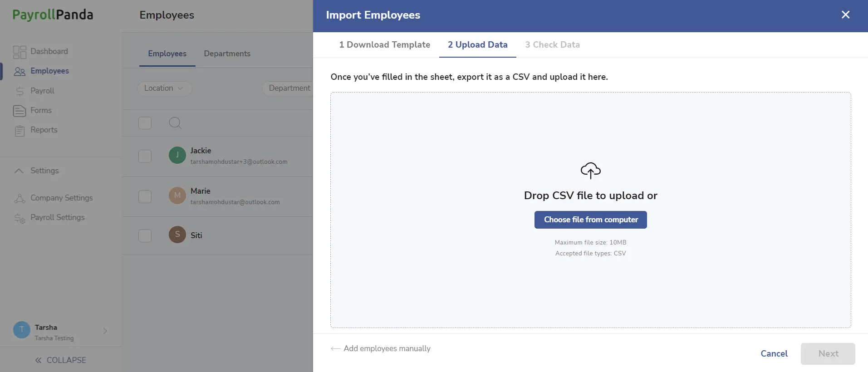Click the left arrow before Add employees manually
This screenshot has width=868, height=372.
(335, 348)
